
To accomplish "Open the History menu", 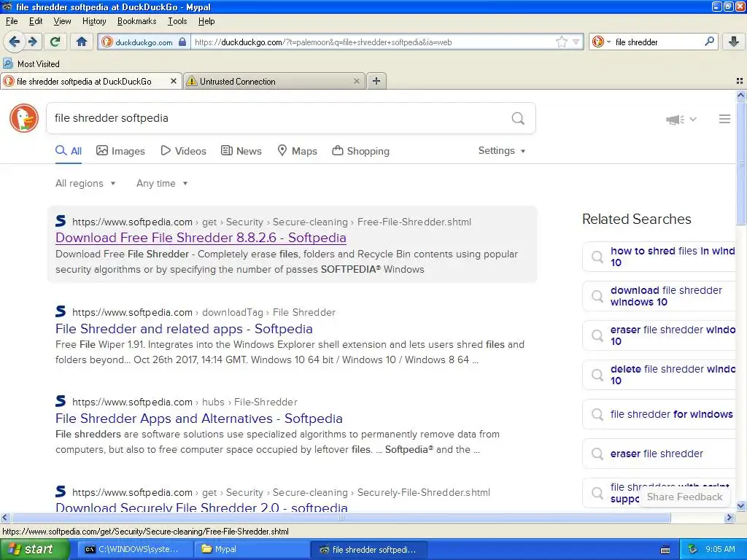I will (x=94, y=21).
